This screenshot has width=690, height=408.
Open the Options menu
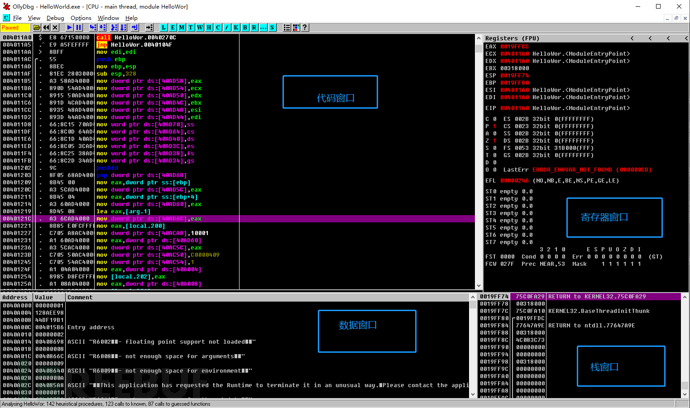(x=81, y=18)
